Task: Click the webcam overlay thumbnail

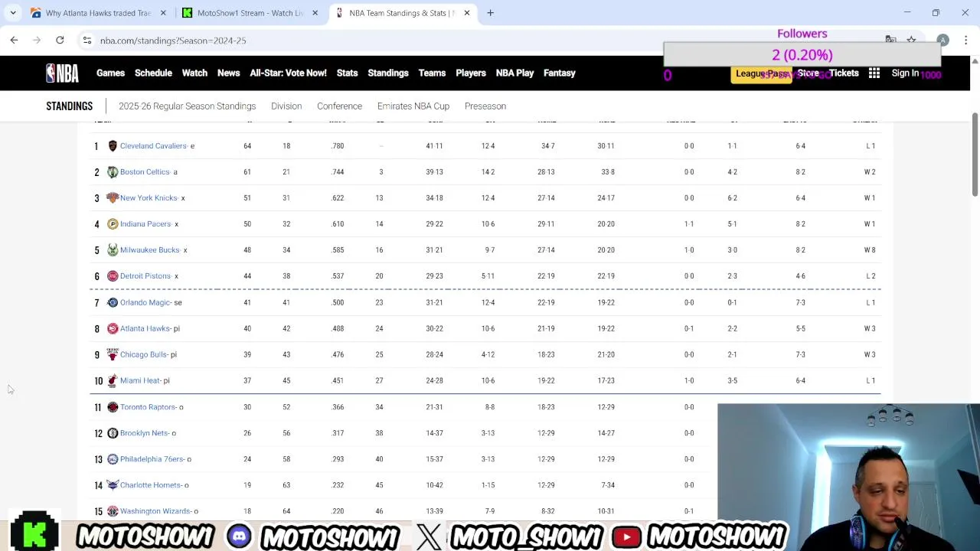Action: [848, 477]
